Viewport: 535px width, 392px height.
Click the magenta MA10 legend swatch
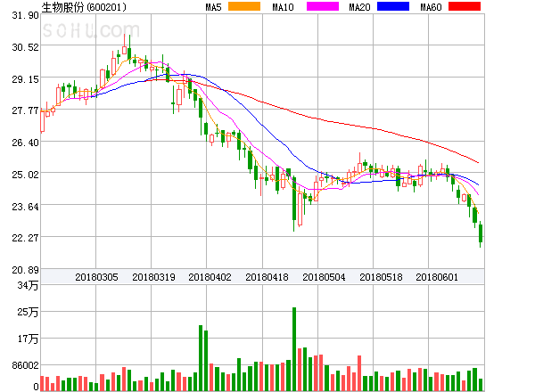pyautogui.click(x=323, y=6)
